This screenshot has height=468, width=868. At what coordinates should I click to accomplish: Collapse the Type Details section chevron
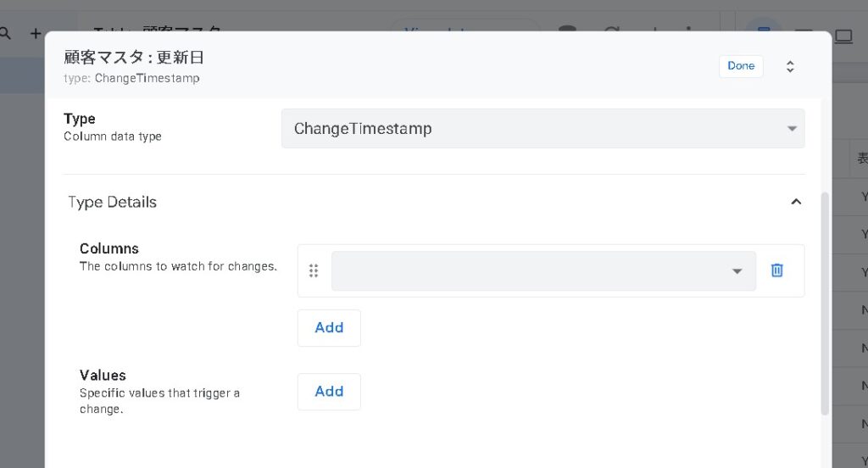795,202
